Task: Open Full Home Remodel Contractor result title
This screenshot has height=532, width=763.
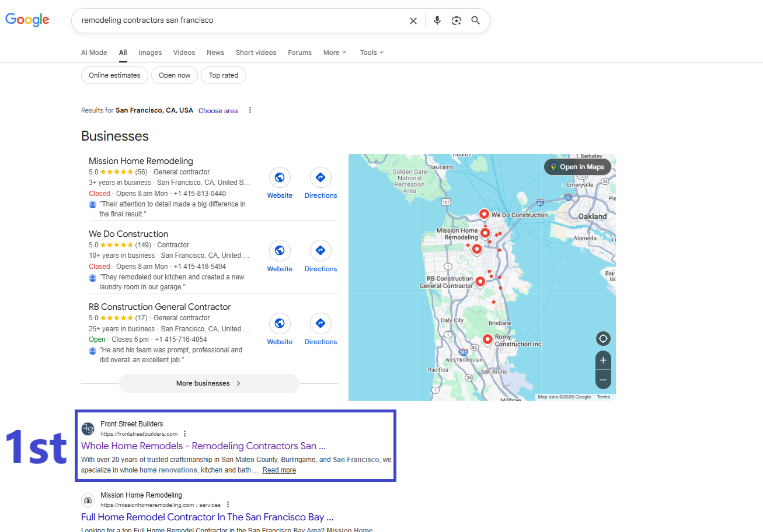Action: click(x=207, y=517)
